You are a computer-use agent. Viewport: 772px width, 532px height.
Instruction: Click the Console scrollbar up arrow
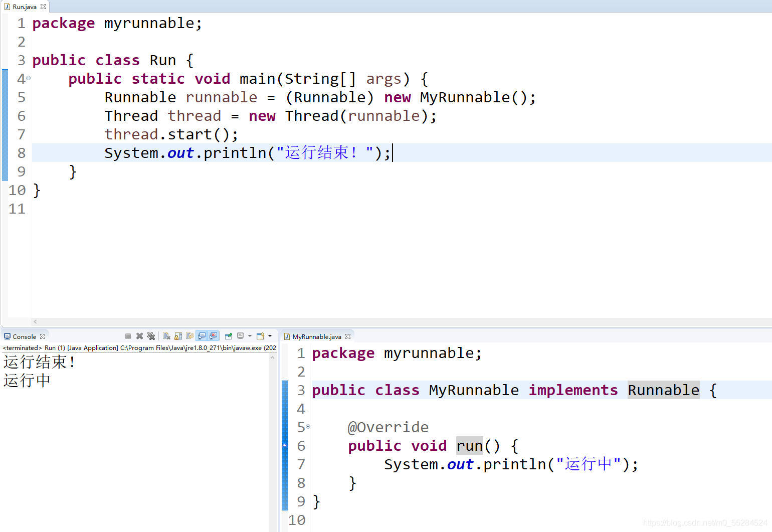tap(273, 358)
